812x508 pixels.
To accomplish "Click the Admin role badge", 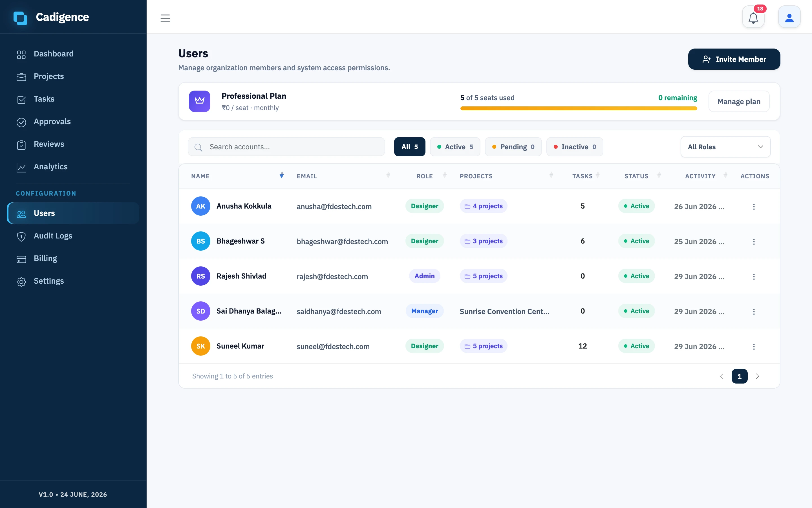I will coord(424,276).
